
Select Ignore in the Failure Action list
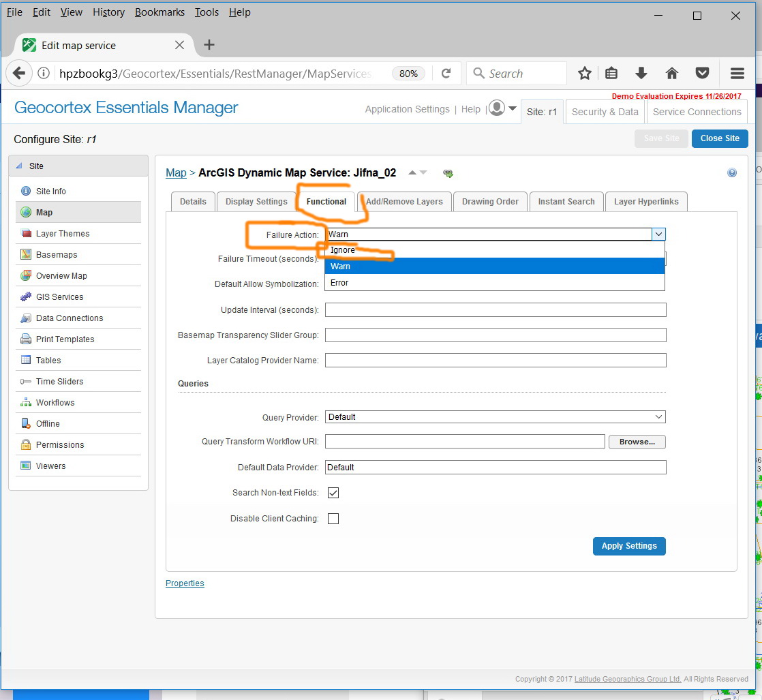495,250
